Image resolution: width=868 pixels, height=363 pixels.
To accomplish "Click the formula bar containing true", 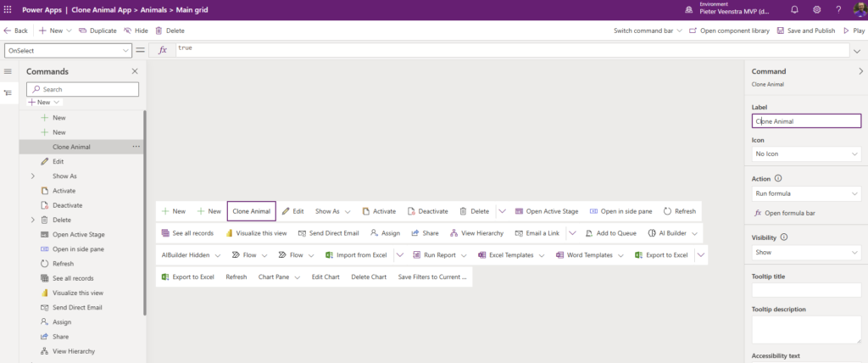I will (x=512, y=50).
